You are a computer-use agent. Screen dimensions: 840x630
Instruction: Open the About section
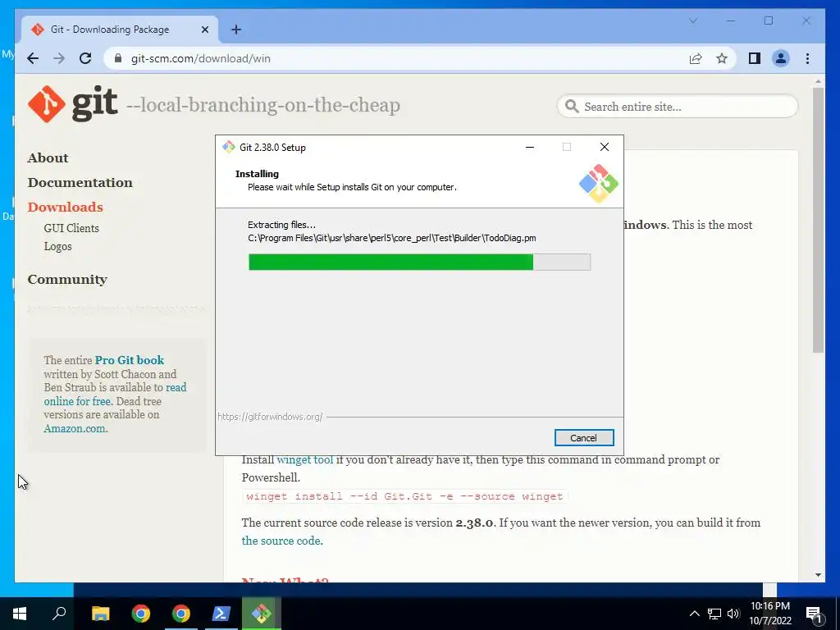click(48, 158)
